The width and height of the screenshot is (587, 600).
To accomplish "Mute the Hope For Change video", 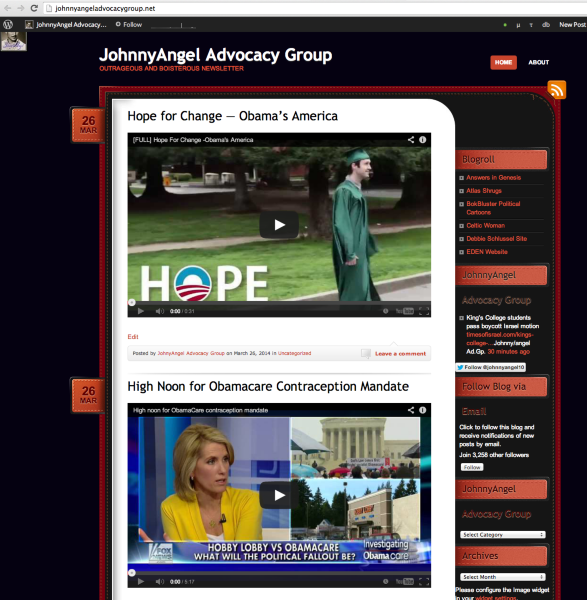I will [160, 311].
